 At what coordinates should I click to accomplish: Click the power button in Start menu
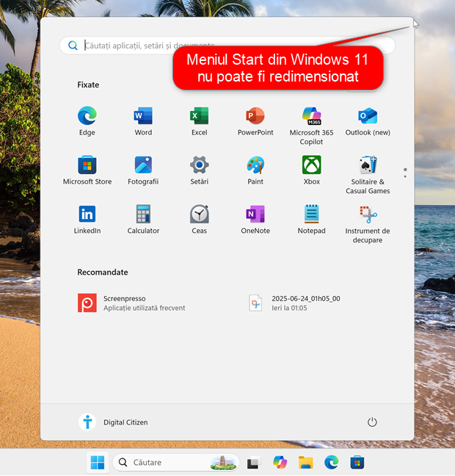pyautogui.click(x=372, y=422)
